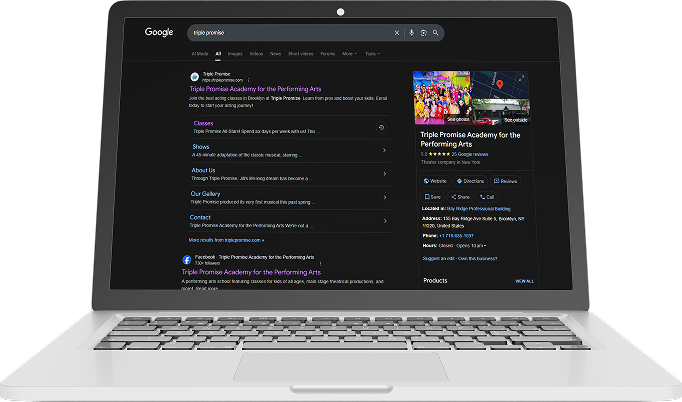
Task: Start voice search with the microphone icon
Action: click(411, 33)
